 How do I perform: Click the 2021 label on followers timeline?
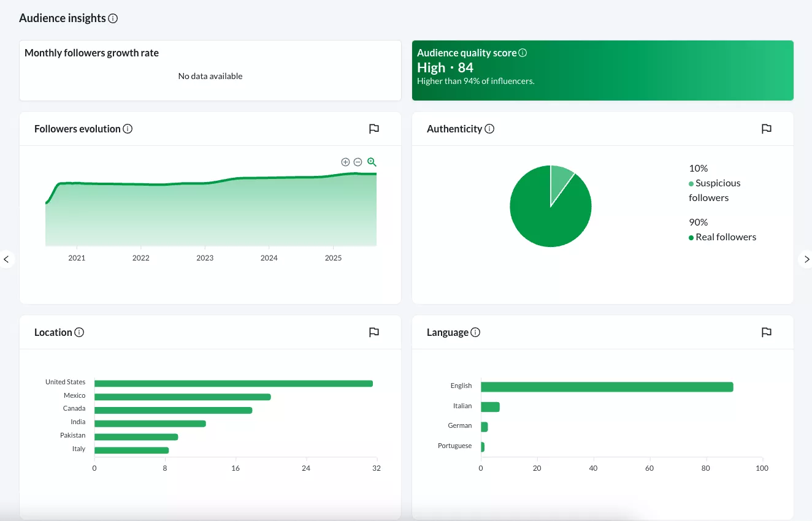[x=77, y=258]
